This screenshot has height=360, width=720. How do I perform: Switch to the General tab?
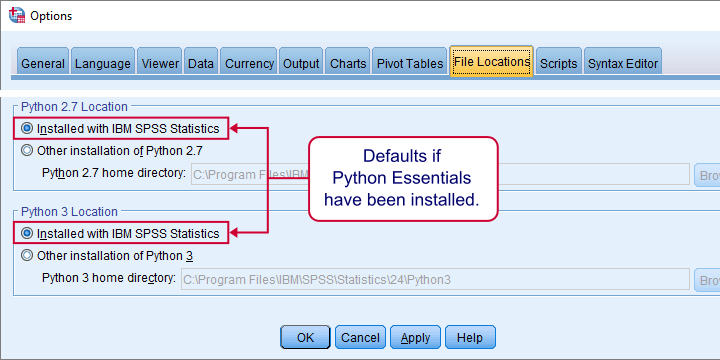[x=43, y=61]
